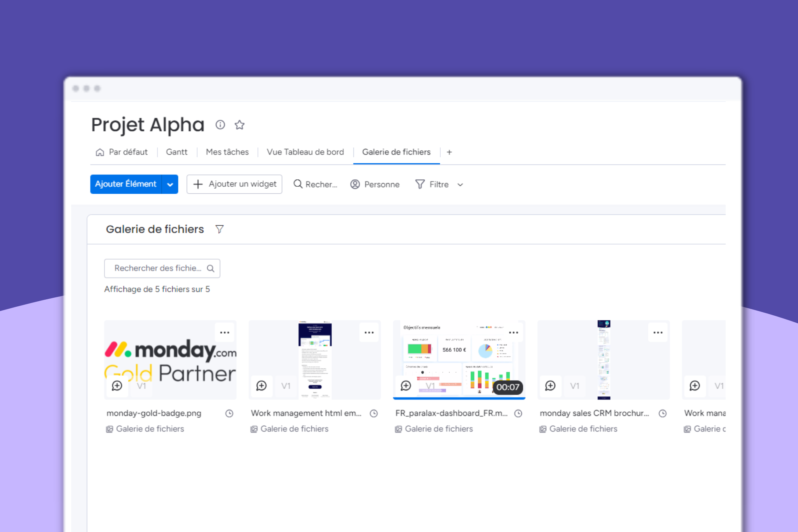View version history clock for monday sales CRM brochure

point(663,414)
